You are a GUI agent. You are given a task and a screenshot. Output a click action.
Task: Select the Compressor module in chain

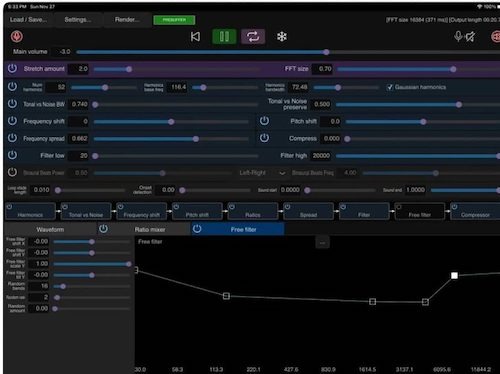click(475, 211)
